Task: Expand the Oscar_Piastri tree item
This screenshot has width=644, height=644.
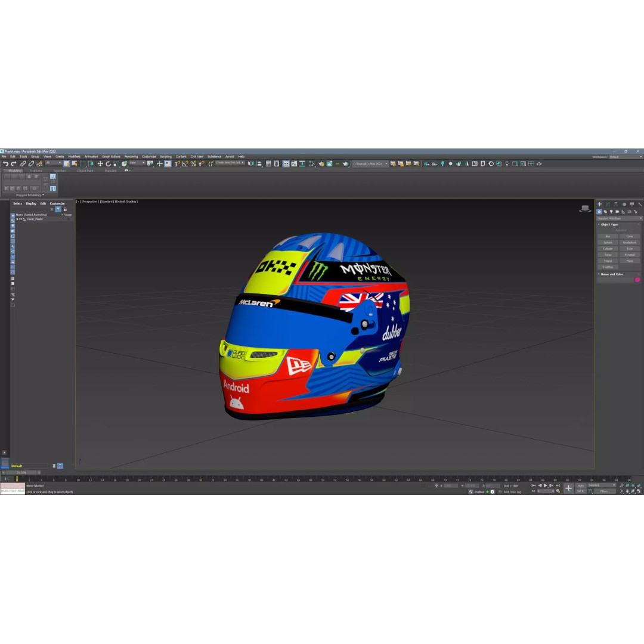Action: (x=17, y=219)
